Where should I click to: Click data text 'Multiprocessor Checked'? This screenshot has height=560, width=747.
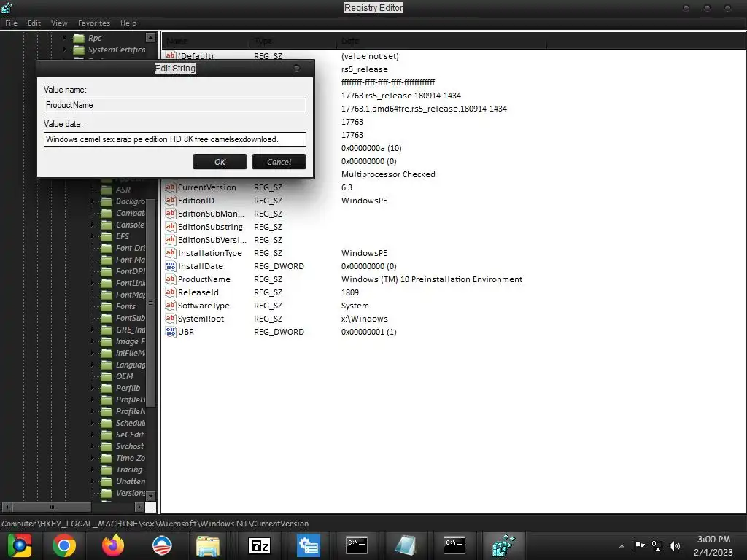[388, 174]
